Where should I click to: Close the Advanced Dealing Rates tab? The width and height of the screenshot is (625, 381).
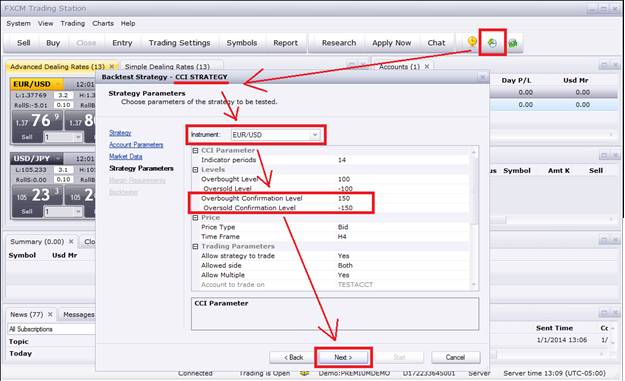[112, 67]
